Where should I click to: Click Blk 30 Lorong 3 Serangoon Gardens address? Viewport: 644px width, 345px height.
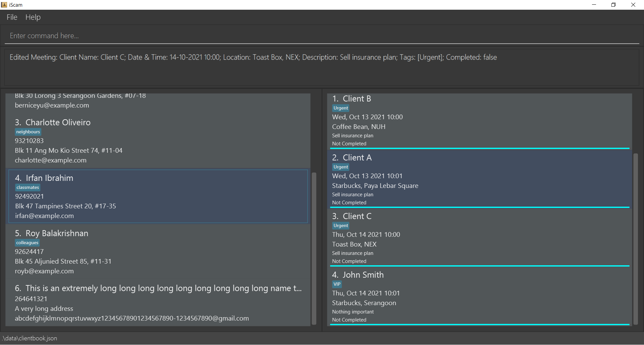(x=80, y=96)
